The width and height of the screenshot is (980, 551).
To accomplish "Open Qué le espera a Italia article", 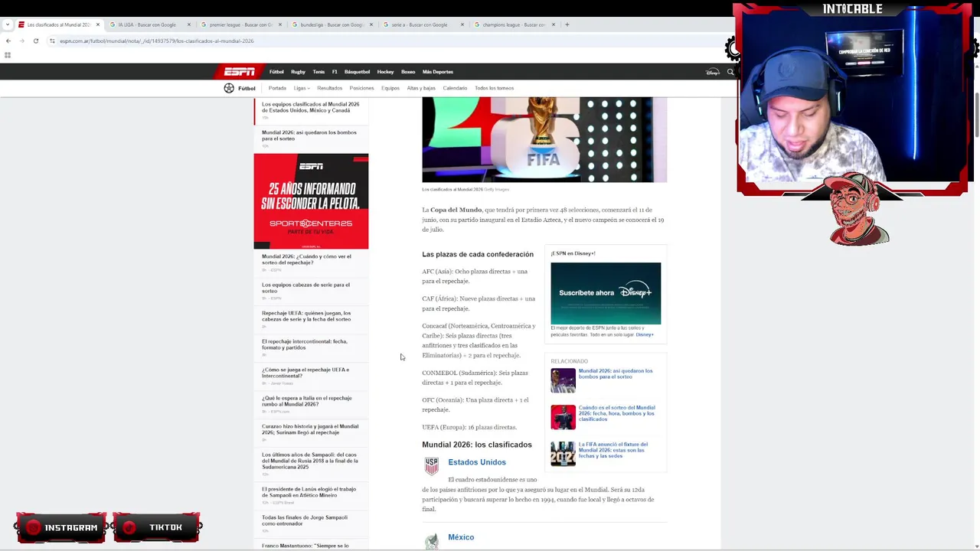I will 307,401.
